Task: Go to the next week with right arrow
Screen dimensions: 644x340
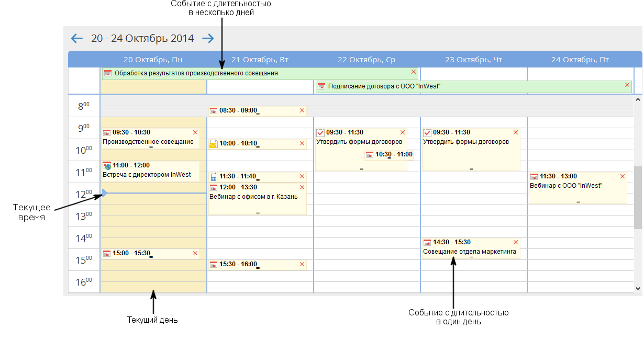Action: pos(208,38)
